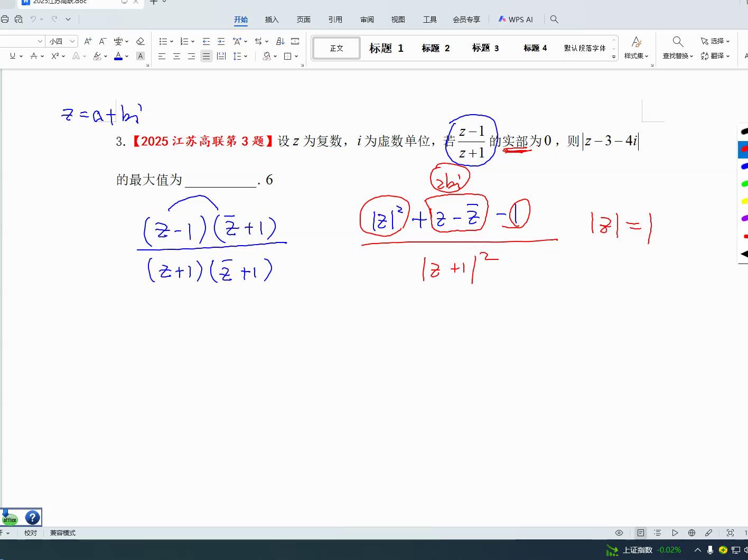Click the clear formatting eraser icon
This screenshot has height=560, width=748.
pos(140,41)
